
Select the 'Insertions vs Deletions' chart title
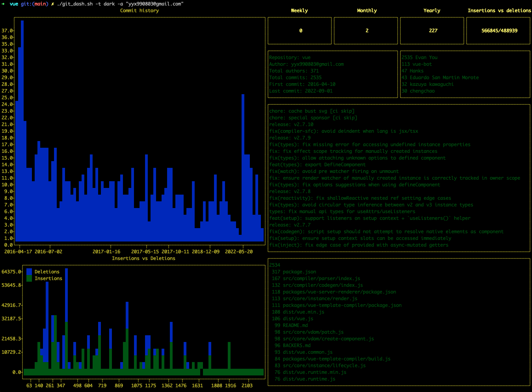coord(143,258)
